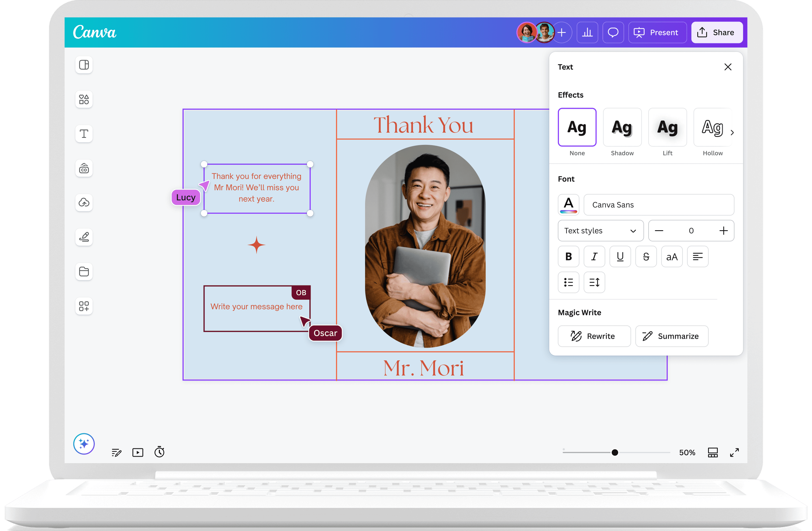This screenshot has width=812, height=531.
Task: Select the Hollow text effect
Action: (x=712, y=127)
